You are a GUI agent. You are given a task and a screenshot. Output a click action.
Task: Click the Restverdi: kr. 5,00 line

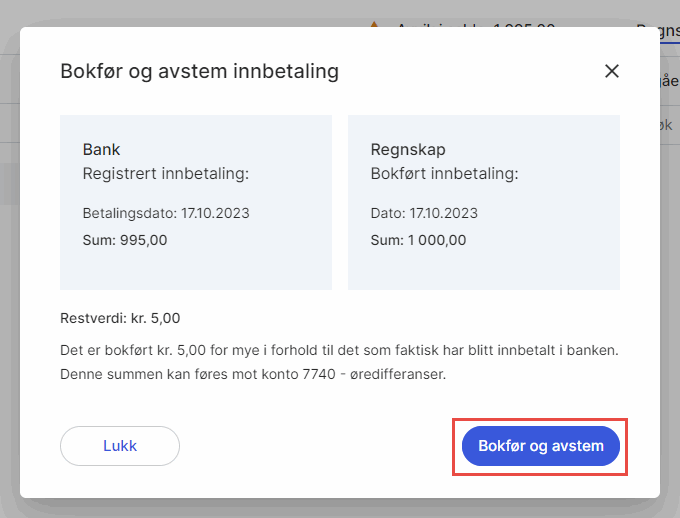(120, 318)
